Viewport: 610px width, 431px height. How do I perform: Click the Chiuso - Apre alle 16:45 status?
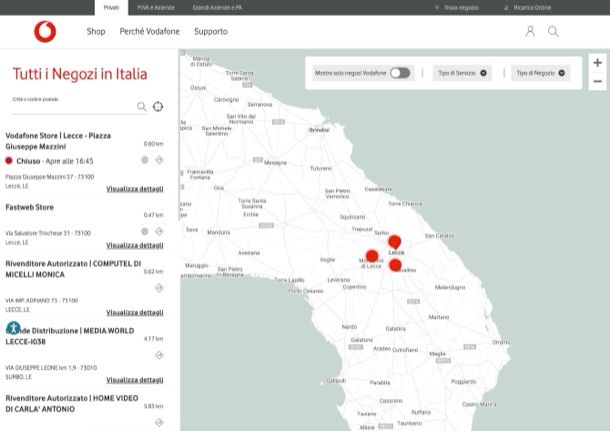pos(54,161)
